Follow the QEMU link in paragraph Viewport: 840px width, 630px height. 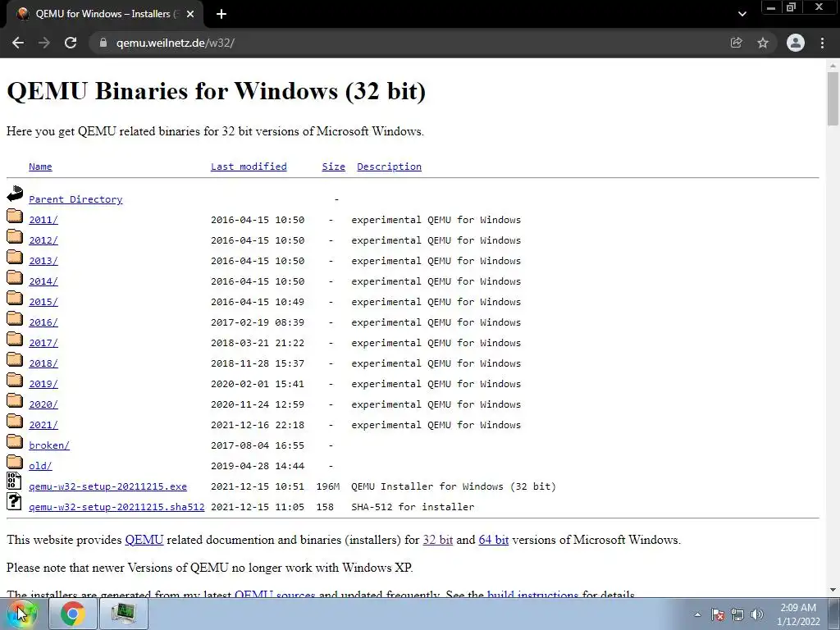click(x=144, y=540)
